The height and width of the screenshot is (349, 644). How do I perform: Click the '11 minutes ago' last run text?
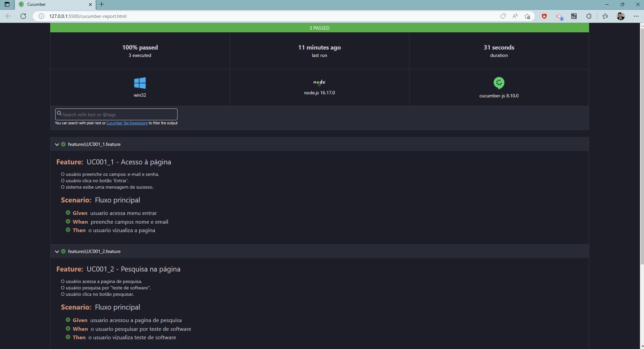319,47
